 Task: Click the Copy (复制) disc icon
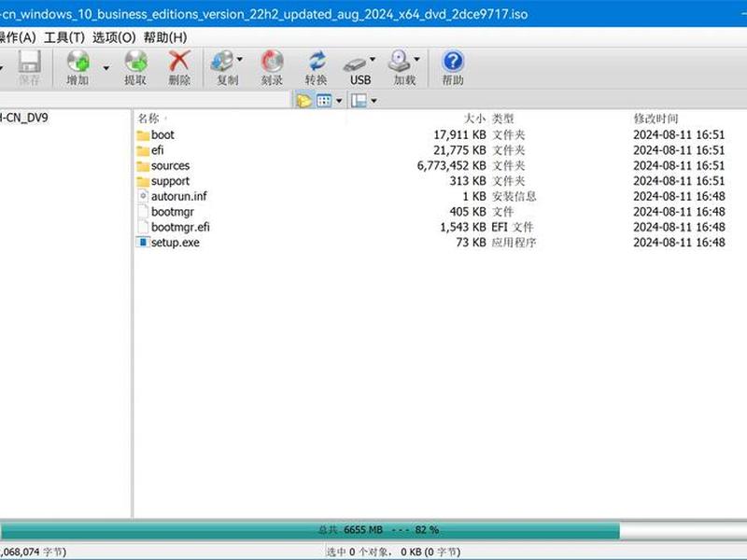coord(221,62)
